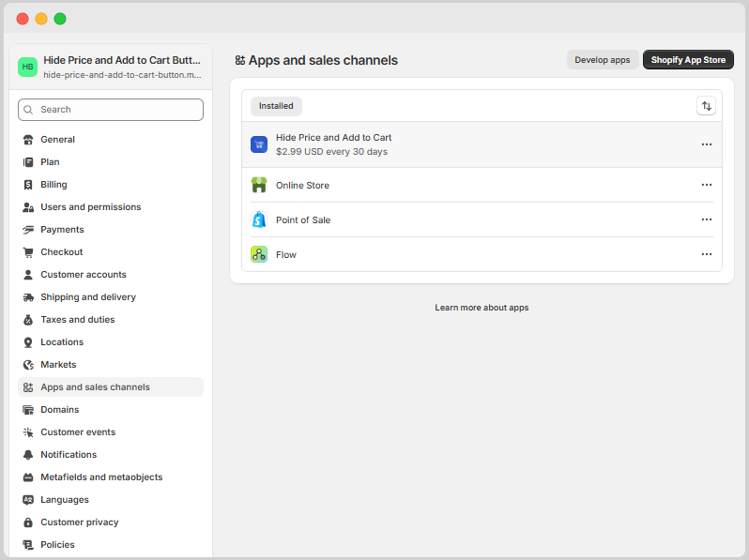749x560 pixels.
Task: Show the more actions menu for Flow
Action: pos(706,254)
